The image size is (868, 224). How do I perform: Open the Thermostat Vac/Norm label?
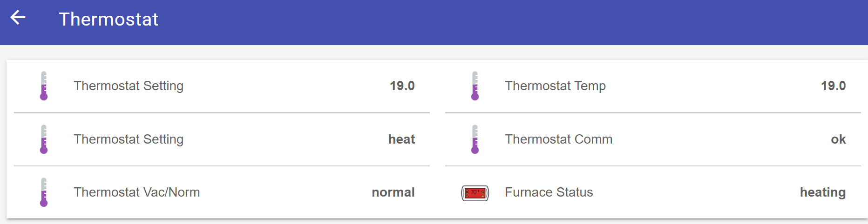[x=136, y=192]
